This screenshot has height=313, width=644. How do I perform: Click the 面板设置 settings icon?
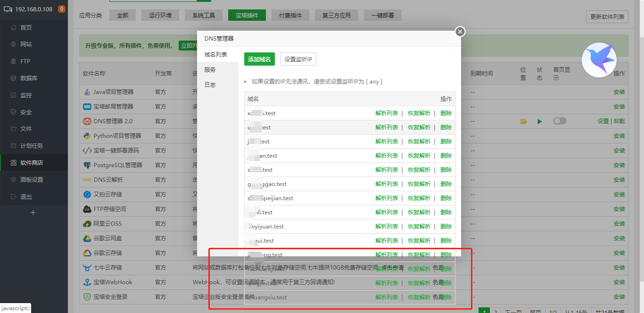(x=14, y=180)
